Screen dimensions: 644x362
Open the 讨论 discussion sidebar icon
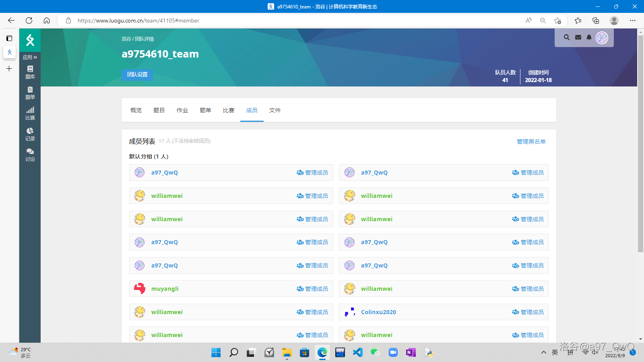(30, 155)
